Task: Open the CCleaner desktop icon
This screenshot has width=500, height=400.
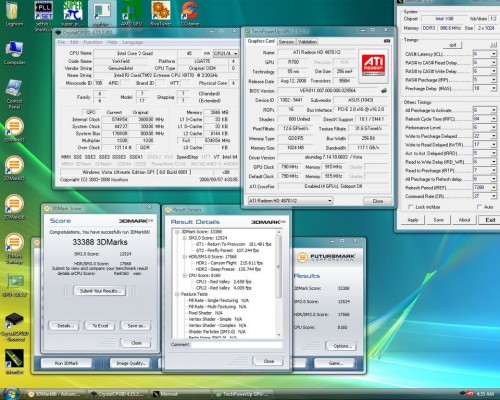Action: click(190, 12)
